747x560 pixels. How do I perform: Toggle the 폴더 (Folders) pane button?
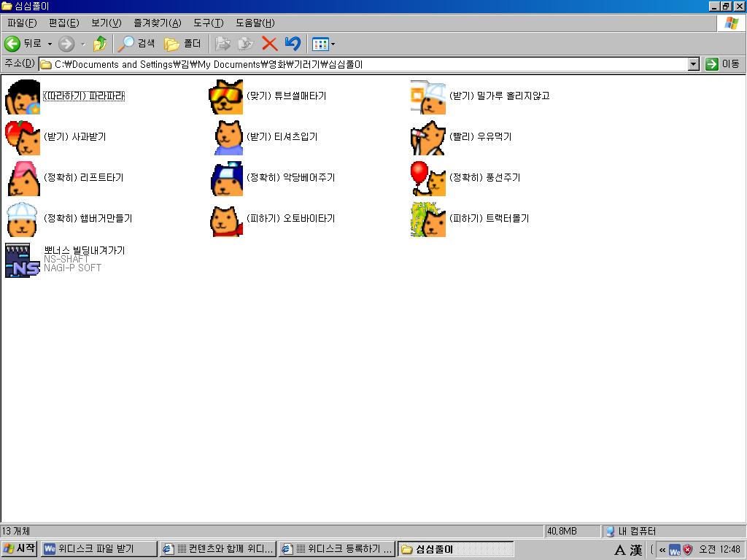(x=183, y=44)
